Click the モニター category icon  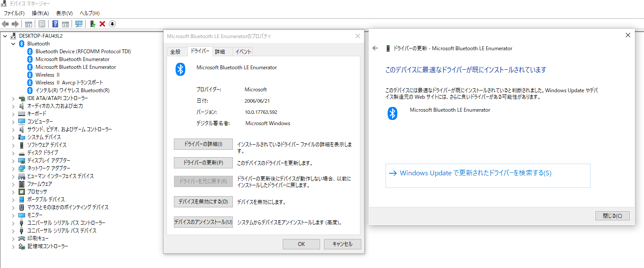(x=22, y=215)
